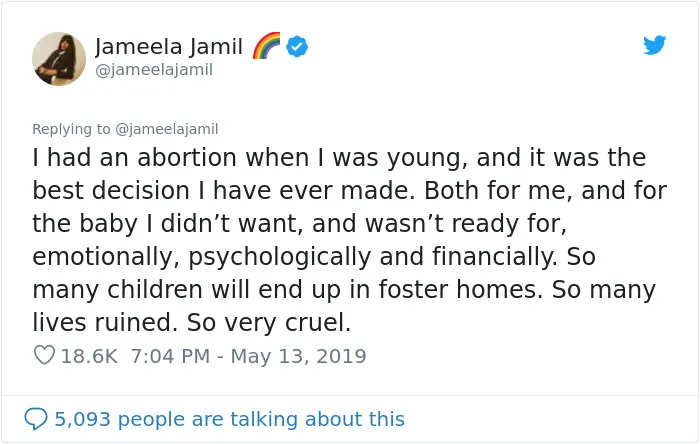Image resolution: width=700 pixels, height=444 pixels.
Task: Click the tweet's first line of text
Action: 339,158
